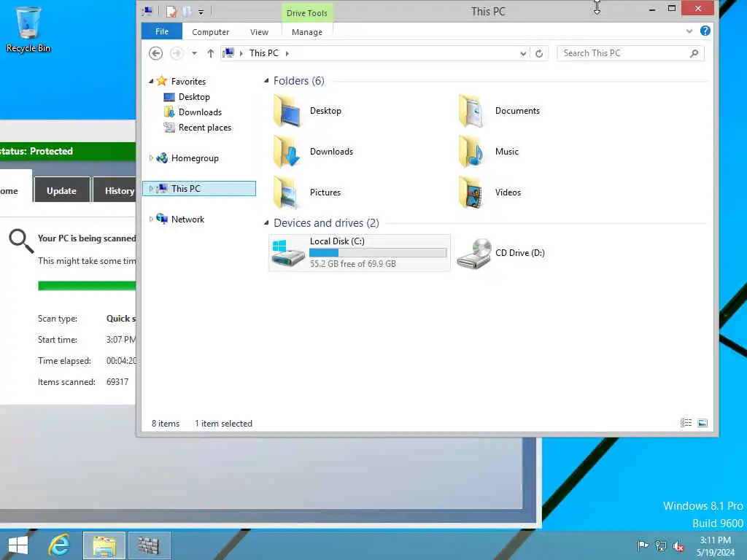The height and width of the screenshot is (560, 747).
Task: Expand the Network tree node
Action: click(151, 219)
